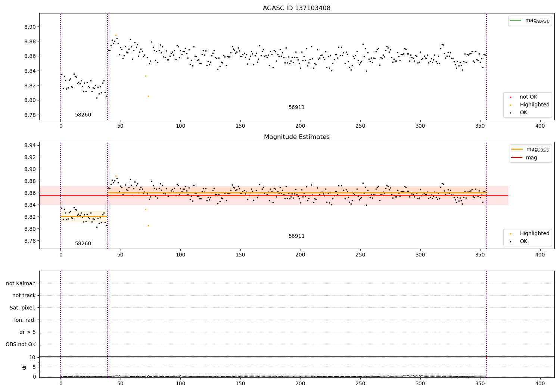Screen dimensions: 560x392
Task: Click the "dr" y-axis label
Action: 24,367
